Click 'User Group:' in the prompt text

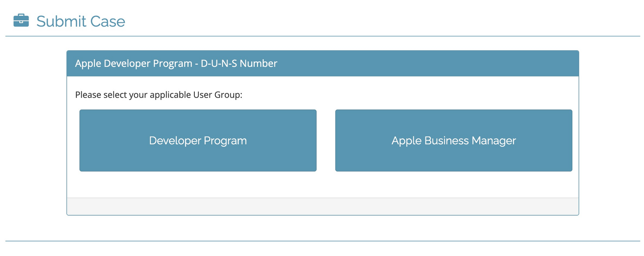point(217,95)
